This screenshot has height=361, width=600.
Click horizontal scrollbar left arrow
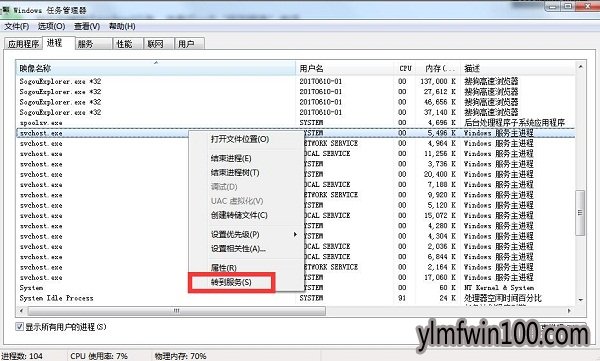point(21,310)
